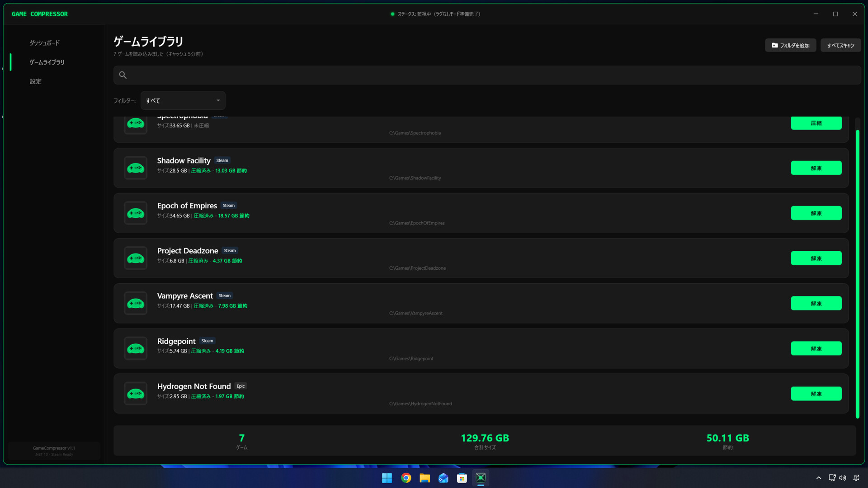The height and width of the screenshot is (488, 868).
Task: Click the すべてスキャン button
Action: (840, 45)
